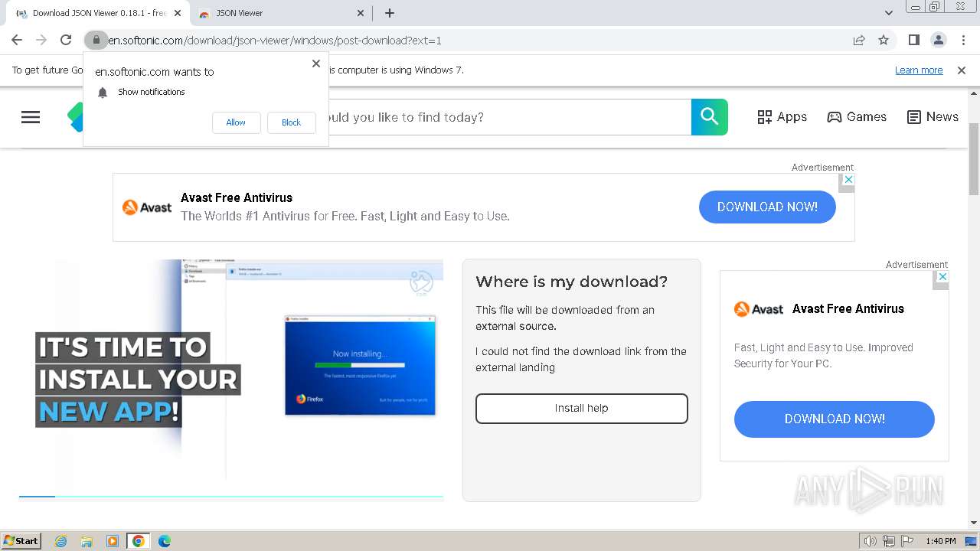Click the green search magnifier button
The image size is (980, 551).
(710, 117)
